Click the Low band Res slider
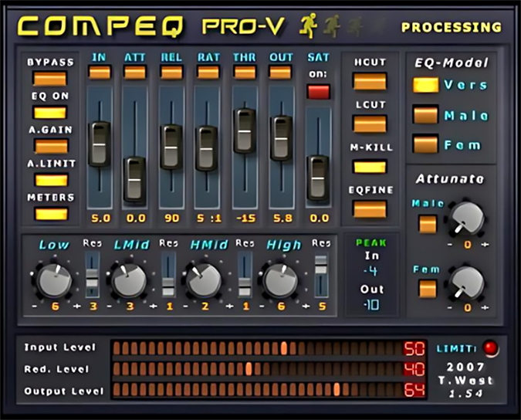The height and width of the screenshot is (420, 521). 92,274
